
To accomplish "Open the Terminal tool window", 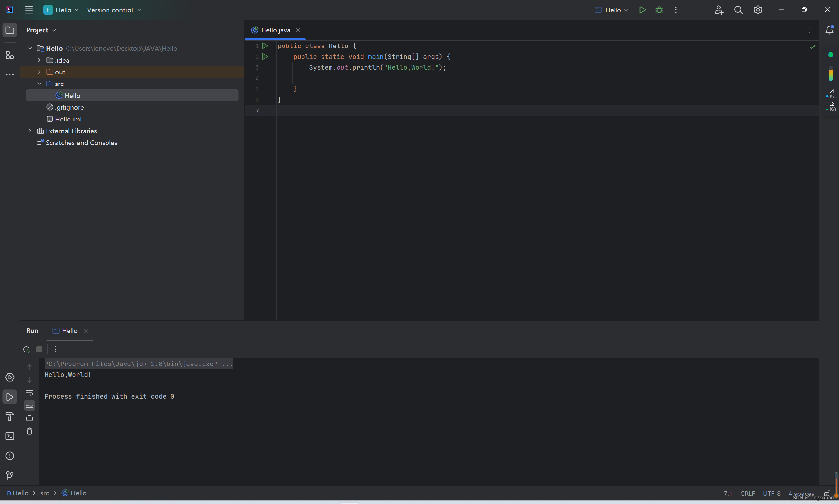I will 10,436.
